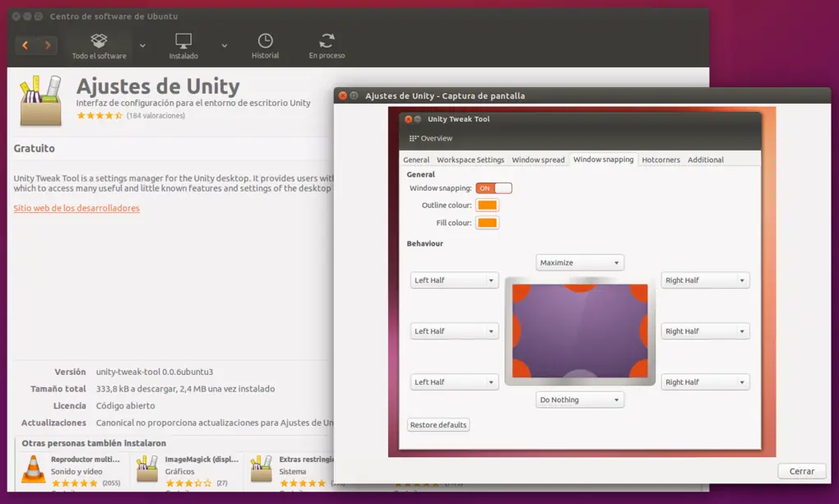Select the Window snapping tab
The height and width of the screenshot is (504, 839).
pyautogui.click(x=603, y=160)
